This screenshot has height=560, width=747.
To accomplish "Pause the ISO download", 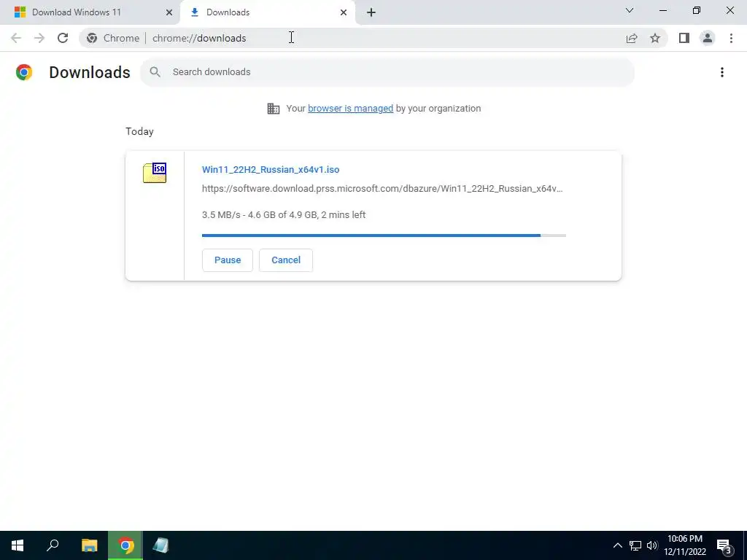I will [228, 260].
